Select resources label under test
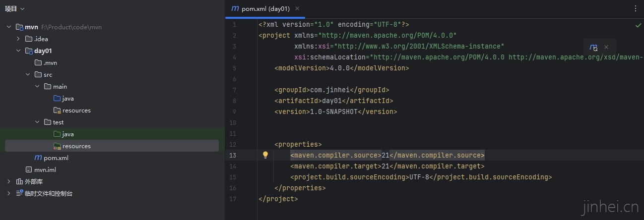Screen dimensions: 644x220 tap(76, 146)
